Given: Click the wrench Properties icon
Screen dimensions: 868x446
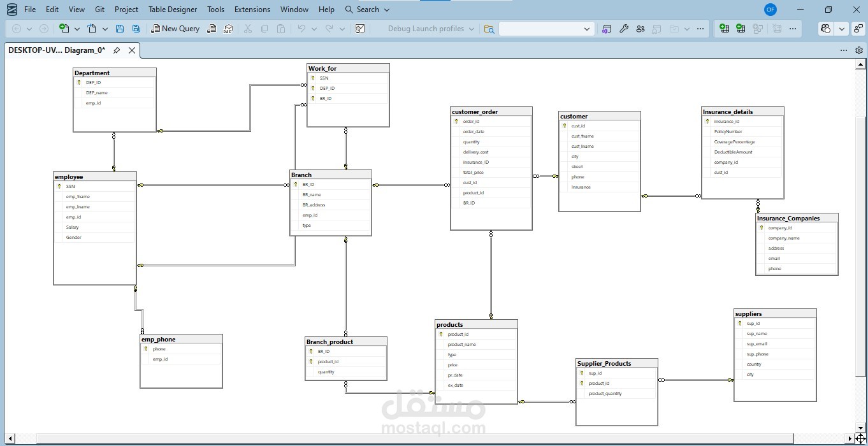Looking at the screenshot, I should pyautogui.click(x=624, y=29).
